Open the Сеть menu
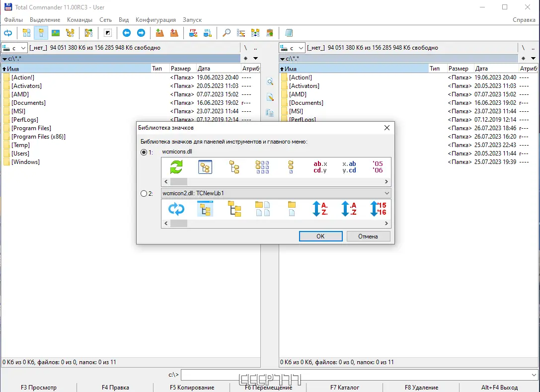Image resolution: width=540 pixels, height=392 pixels. coord(105,20)
